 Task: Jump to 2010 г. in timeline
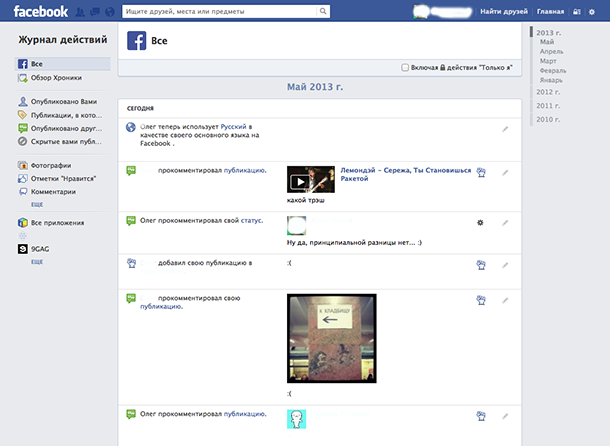pyautogui.click(x=548, y=119)
